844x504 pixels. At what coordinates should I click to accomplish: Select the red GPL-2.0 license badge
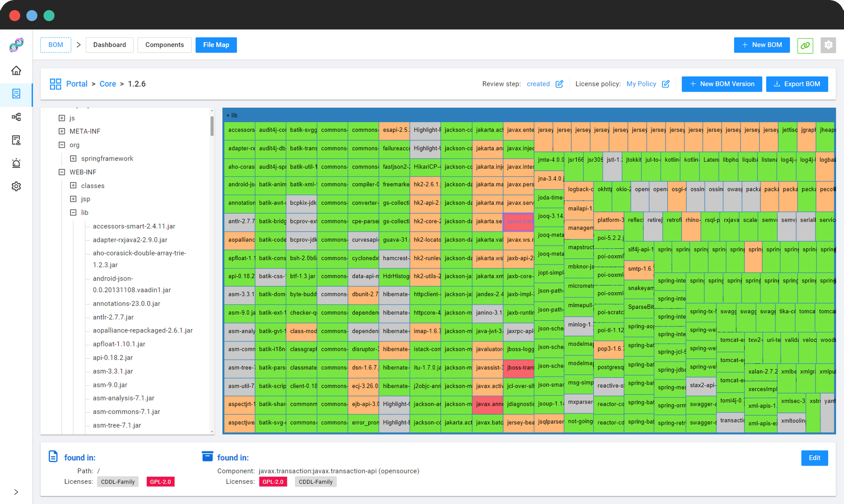pyautogui.click(x=160, y=481)
